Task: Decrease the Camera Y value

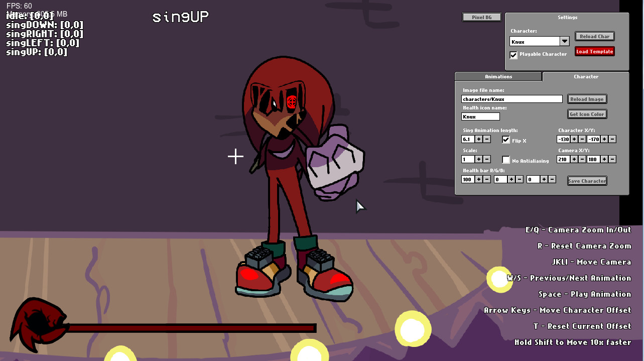Action: point(612,159)
